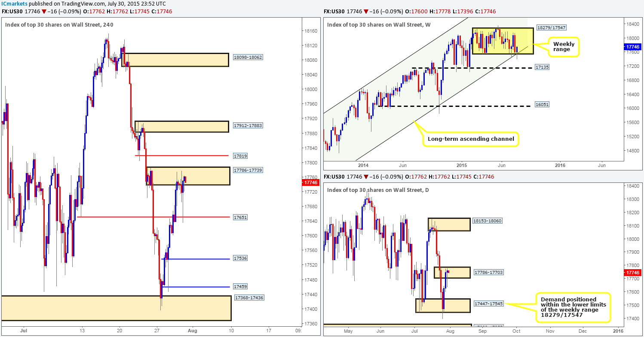Click the 16051 dashed level label
The height and width of the screenshot is (337, 644).
pyautogui.click(x=543, y=105)
